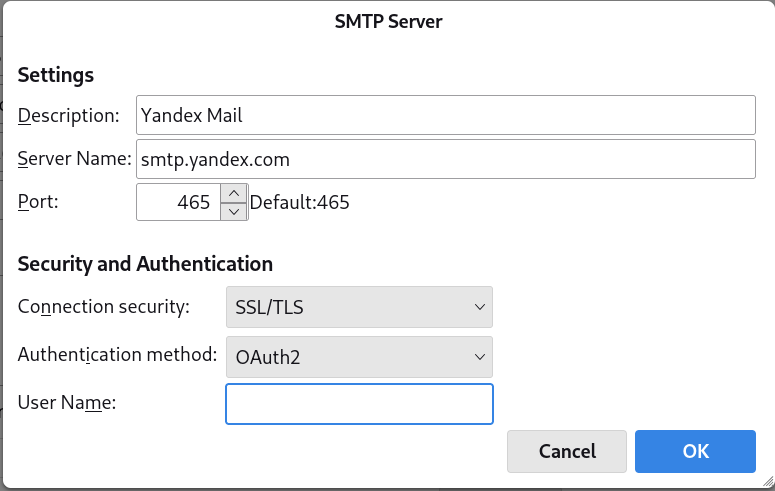
Task: Decrease the port number with down arrow
Action: point(233,211)
